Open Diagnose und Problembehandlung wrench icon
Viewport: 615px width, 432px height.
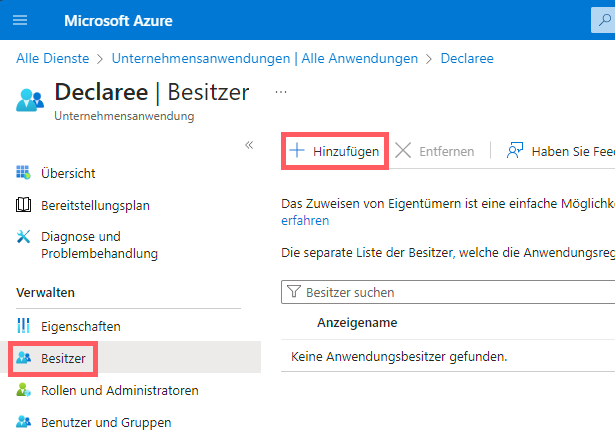tap(25, 237)
